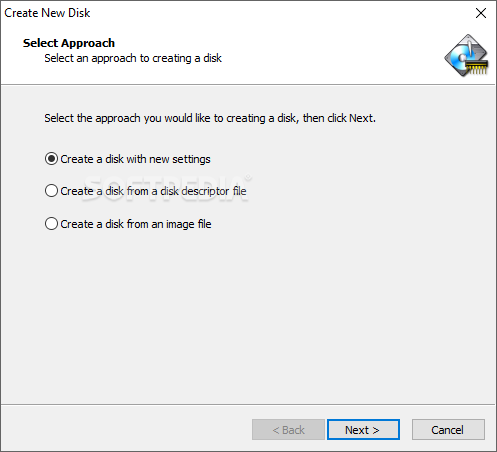
Task: Click the instruction sentence ending 'then click Next.'
Action: [210, 118]
